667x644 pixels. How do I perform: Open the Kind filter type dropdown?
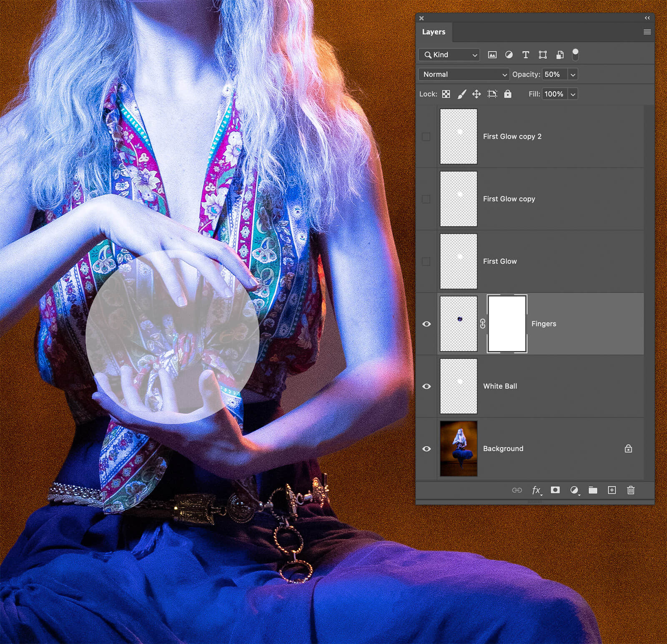pos(449,55)
